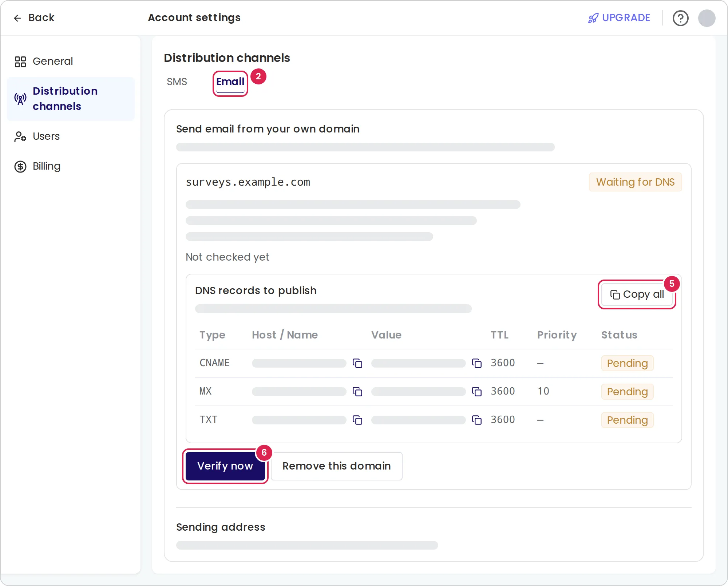The width and height of the screenshot is (728, 586).
Task: Click the TXT type cell
Action: click(208, 420)
